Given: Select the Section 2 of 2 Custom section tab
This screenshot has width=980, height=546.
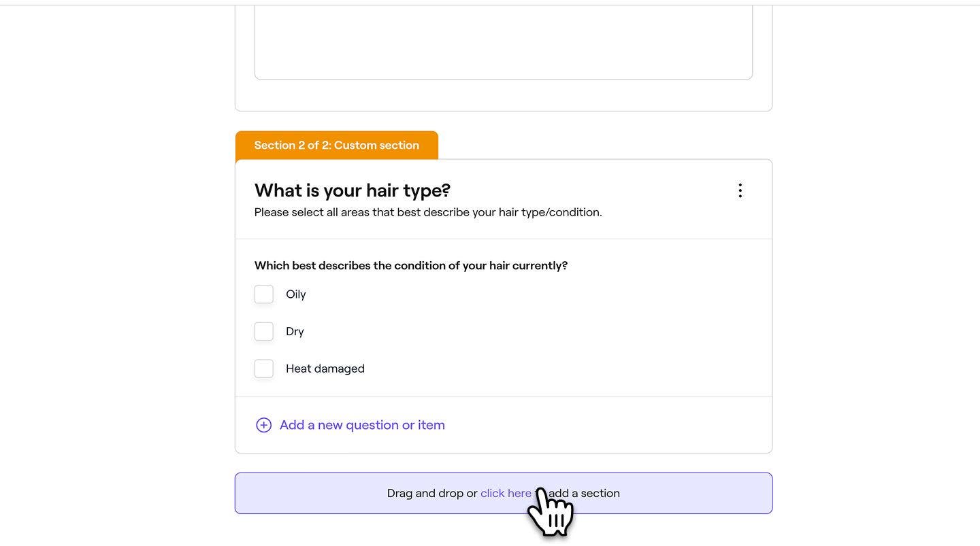Looking at the screenshot, I should 337,145.
